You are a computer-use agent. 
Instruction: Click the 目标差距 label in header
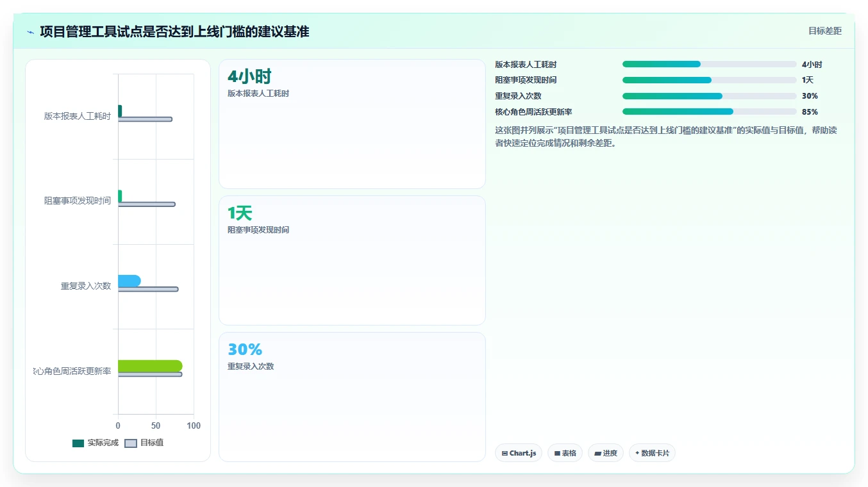[825, 31]
